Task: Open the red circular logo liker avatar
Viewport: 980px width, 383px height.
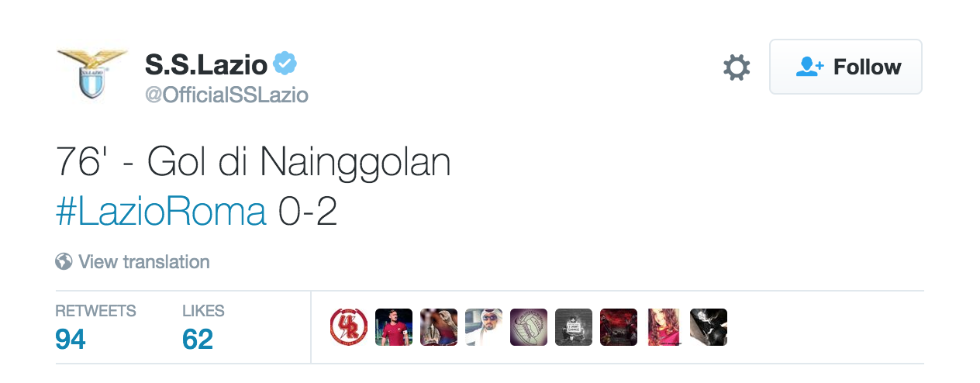Action: coord(349,327)
